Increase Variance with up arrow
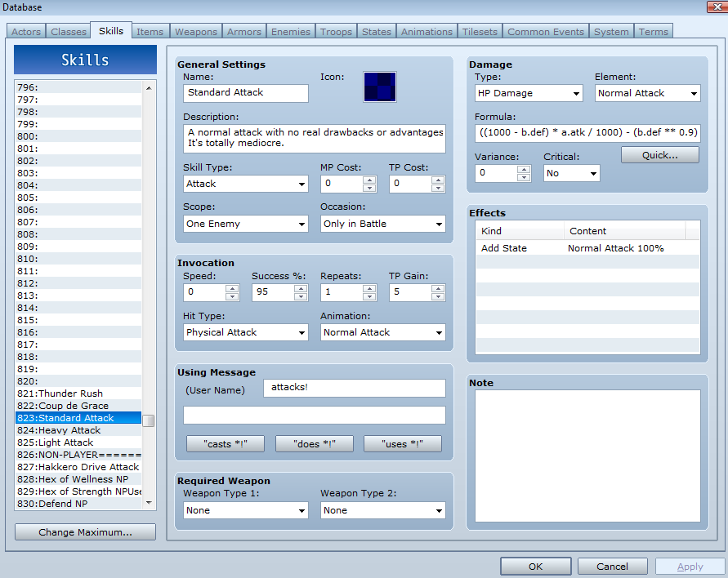Image resolution: width=728 pixels, height=578 pixels. 524,169
